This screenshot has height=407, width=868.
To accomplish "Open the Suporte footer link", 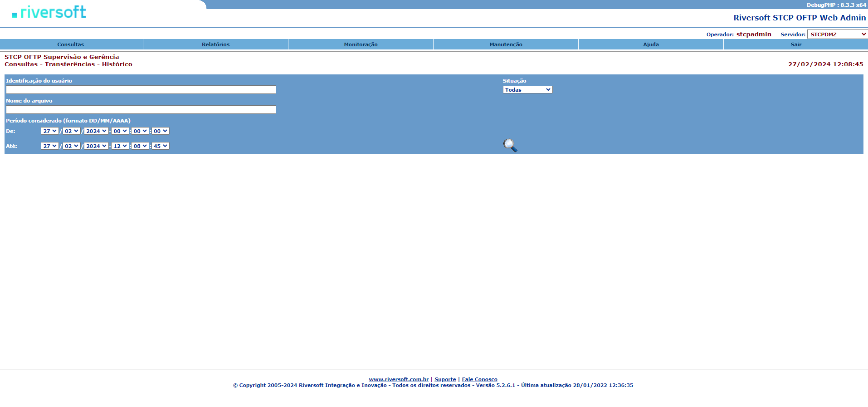I will (445, 379).
